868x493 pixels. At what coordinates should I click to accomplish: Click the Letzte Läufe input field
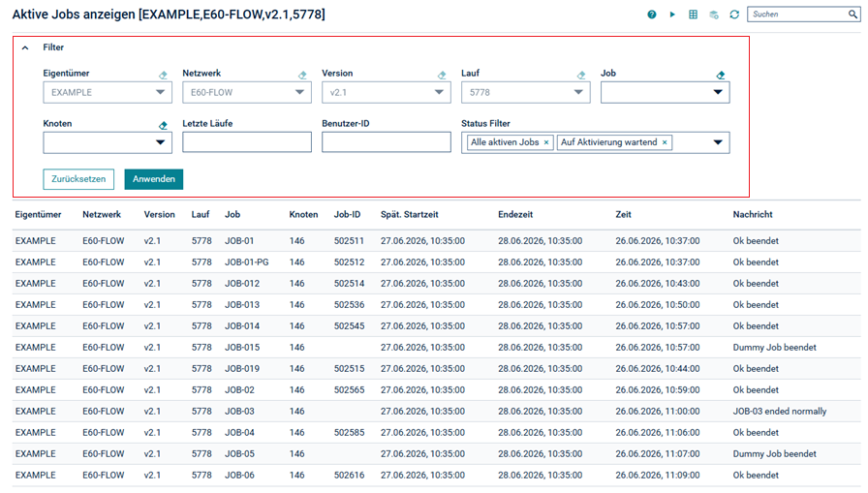pos(247,142)
